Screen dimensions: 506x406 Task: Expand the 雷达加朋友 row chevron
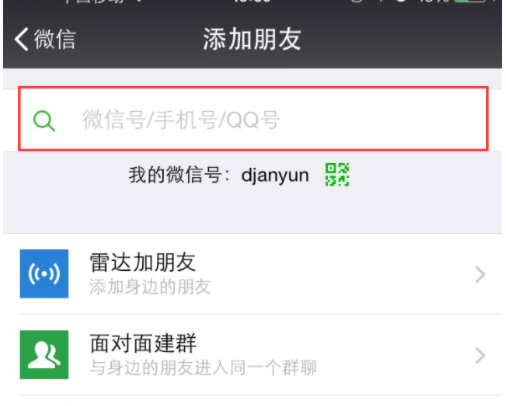(480, 275)
